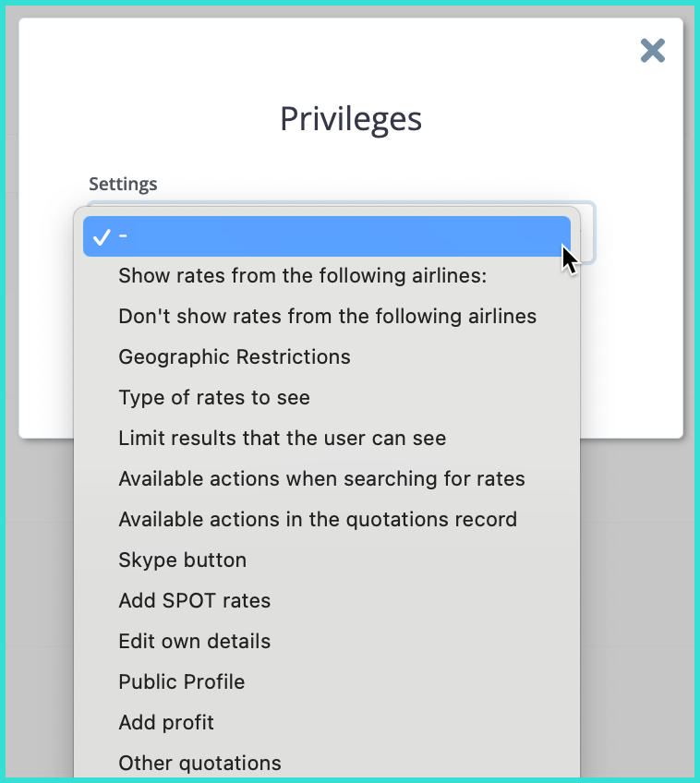Pick 'Available actions in the quotations record'
The height and width of the screenshot is (783, 700).
[318, 520]
